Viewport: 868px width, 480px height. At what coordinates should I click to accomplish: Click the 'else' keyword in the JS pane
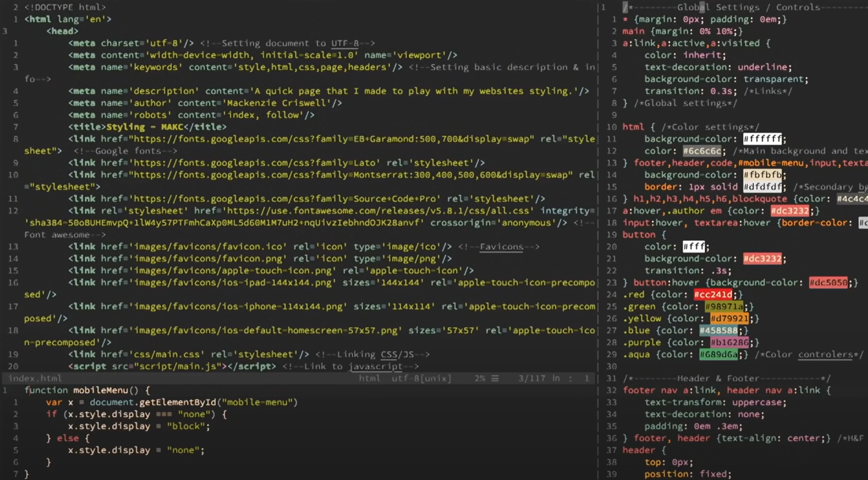(68, 438)
